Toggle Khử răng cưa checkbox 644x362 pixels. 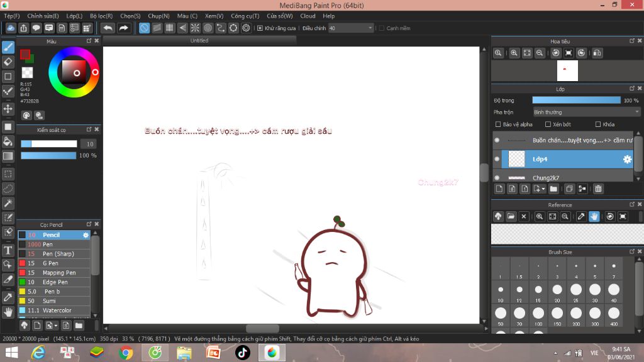[260, 28]
